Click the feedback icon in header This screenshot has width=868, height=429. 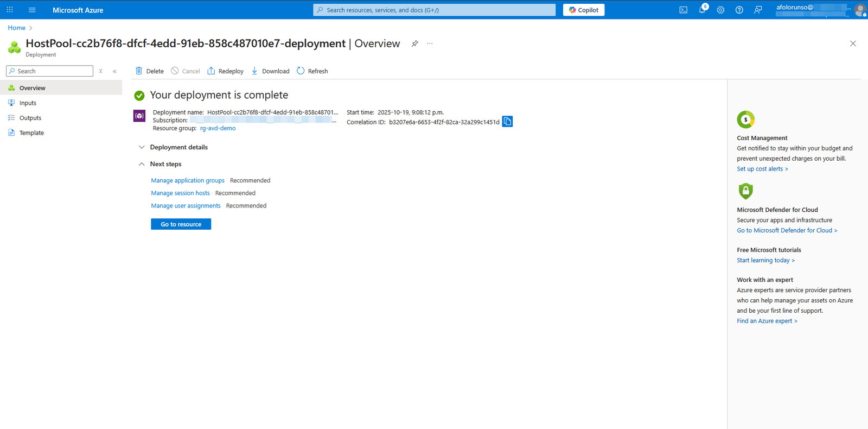point(758,10)
